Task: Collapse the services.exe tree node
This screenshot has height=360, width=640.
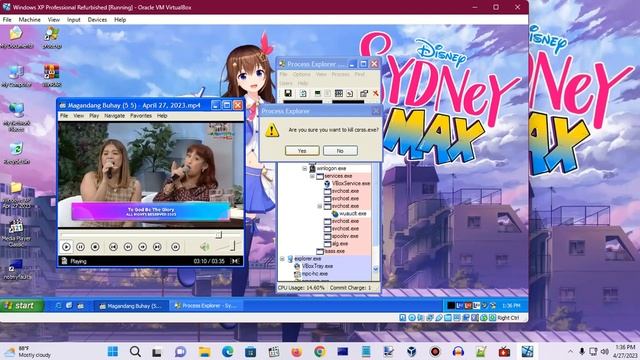Action: coord(312,176)
